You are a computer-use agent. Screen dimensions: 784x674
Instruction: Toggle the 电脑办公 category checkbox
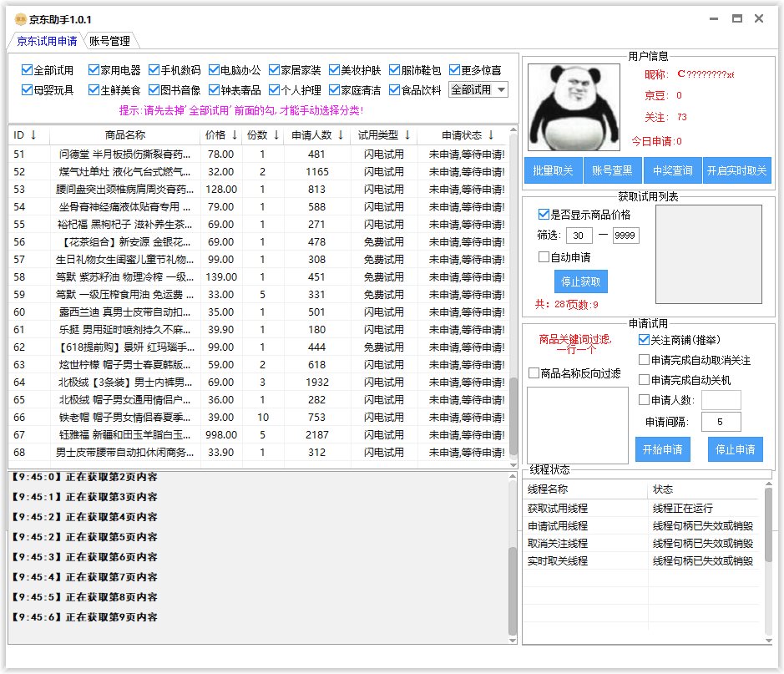pos(214,70)
